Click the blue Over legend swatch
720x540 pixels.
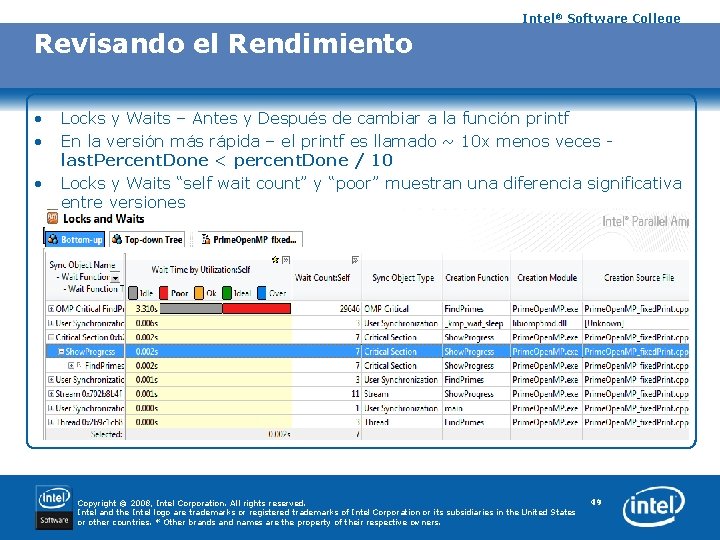(262, 293)
